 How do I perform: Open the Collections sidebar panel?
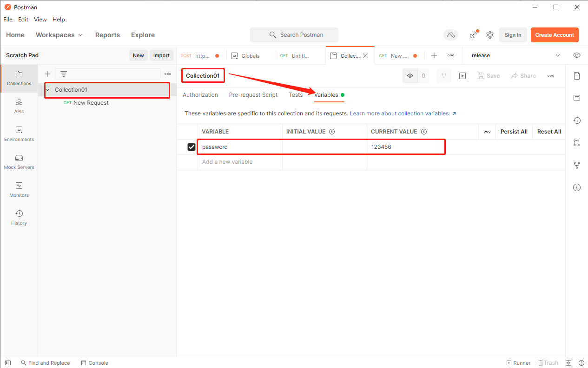click(x=19, y=78)
